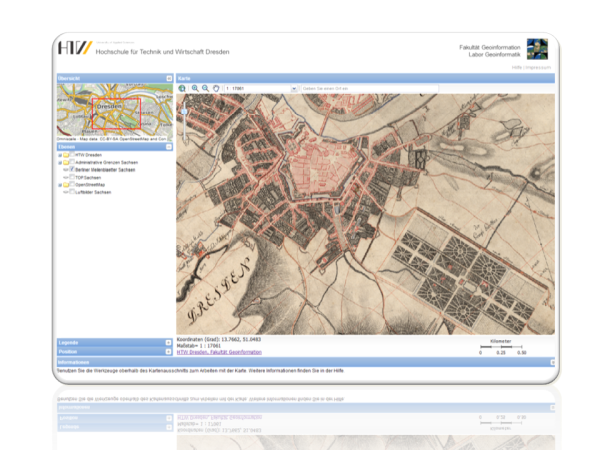Click the Labor Geoinformatik text
600x450 pixels.
coord(494,55)
